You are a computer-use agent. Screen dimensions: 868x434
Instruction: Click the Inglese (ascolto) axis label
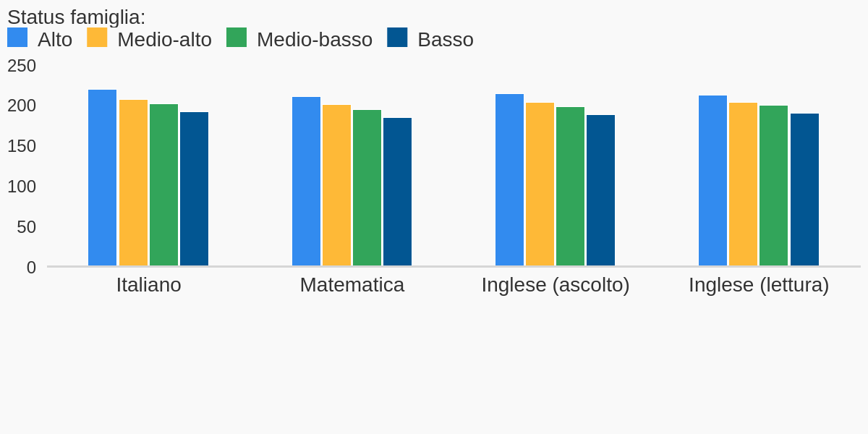coord(556,285)
